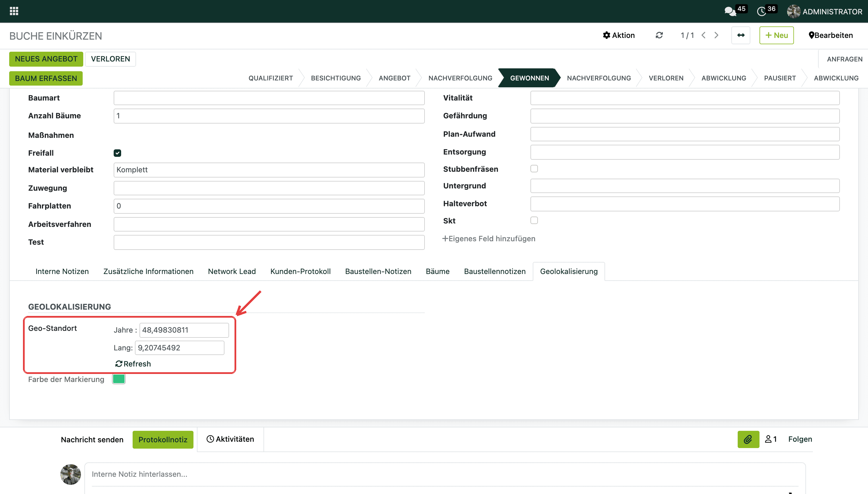Click the double-arrow width toggle button
This screenshot has width=868, height=494.
741,35
